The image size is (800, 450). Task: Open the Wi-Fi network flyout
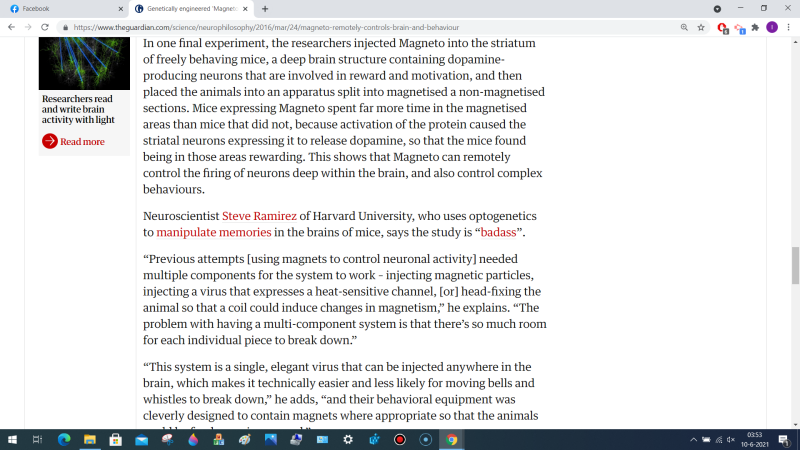tap(719, 440)
